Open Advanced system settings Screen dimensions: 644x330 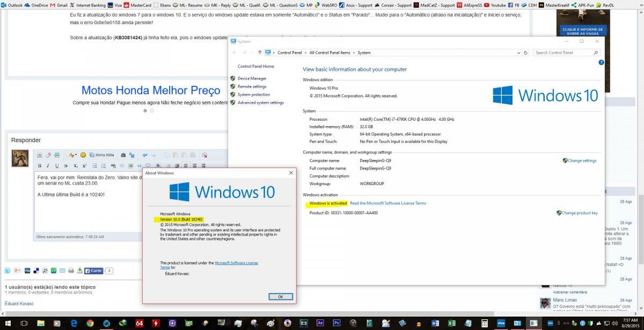pos(260,102)
